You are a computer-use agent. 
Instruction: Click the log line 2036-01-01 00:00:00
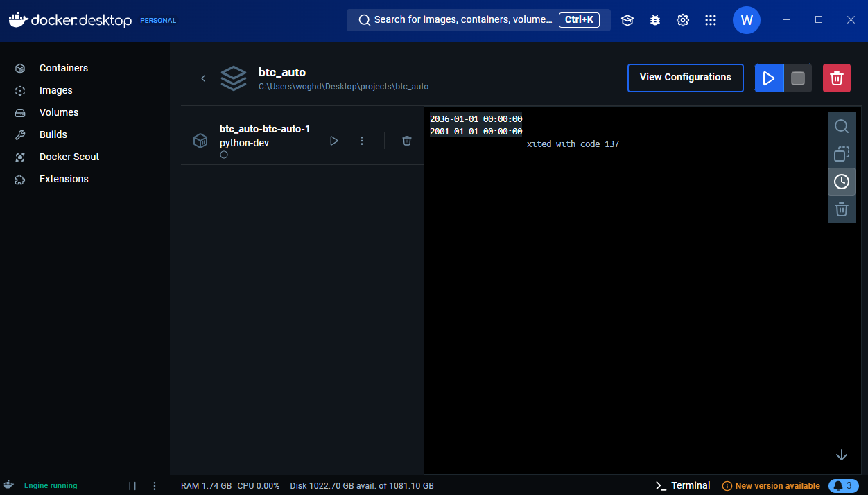[x=476, y=119]
